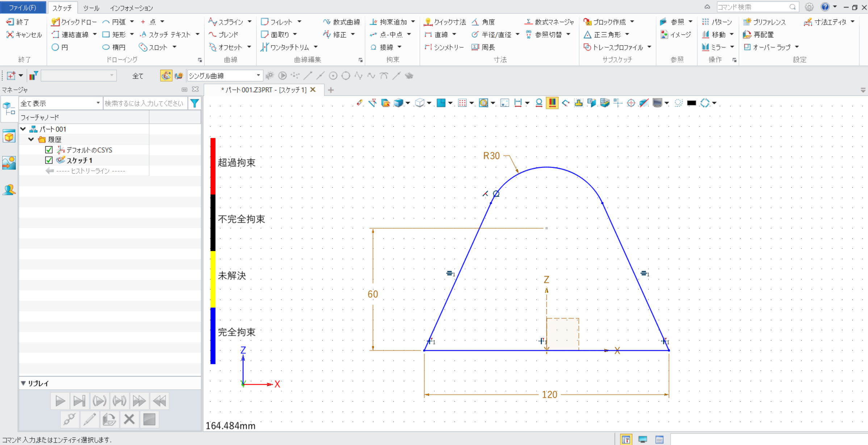
Task: Switch to the スケッチ ribbon tab
Action: click(62, 8)
